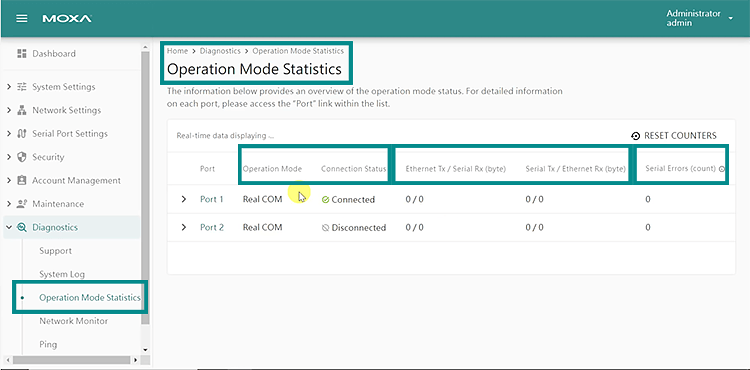
Task: Open the Ping diagnostics page
Action: click(48, 344)
